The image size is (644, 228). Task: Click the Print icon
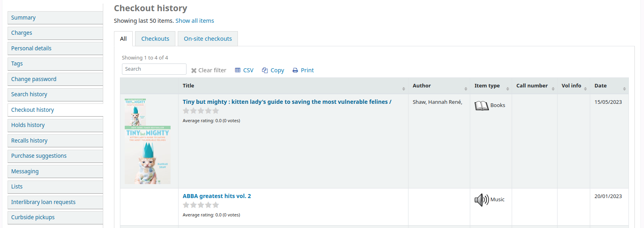coord(295,70)
